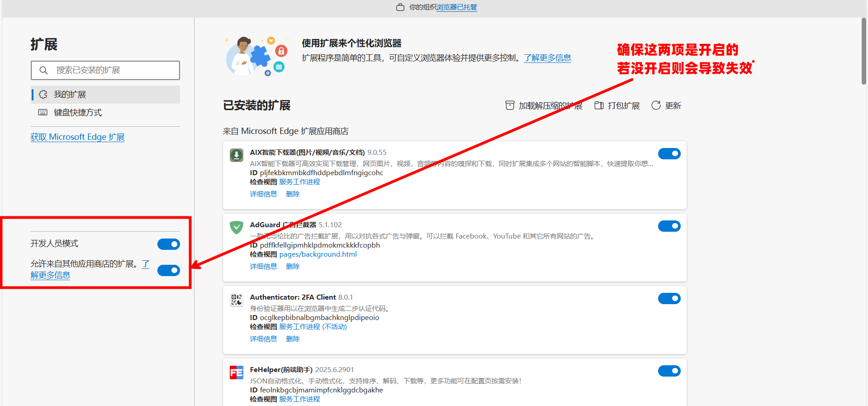Toggle 开发人员模式 switch off

169,244
